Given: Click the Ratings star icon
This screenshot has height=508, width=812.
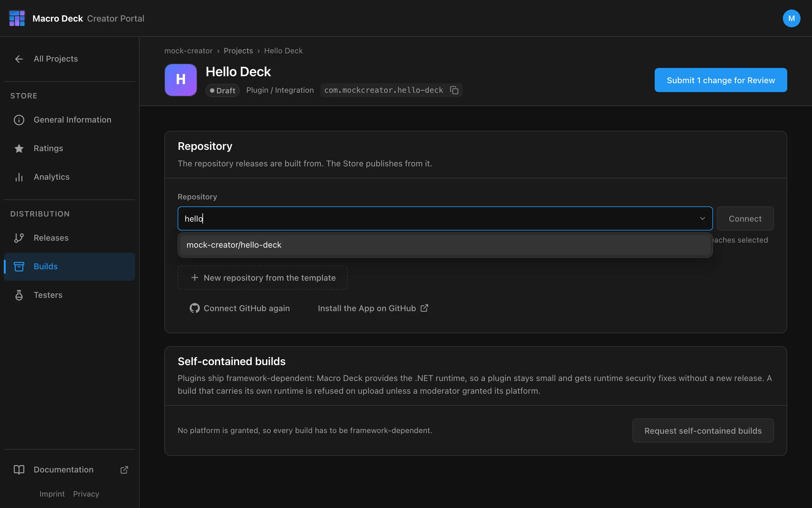Looking at the screenshot, I should pyautogui.click(x=19, y=148).
